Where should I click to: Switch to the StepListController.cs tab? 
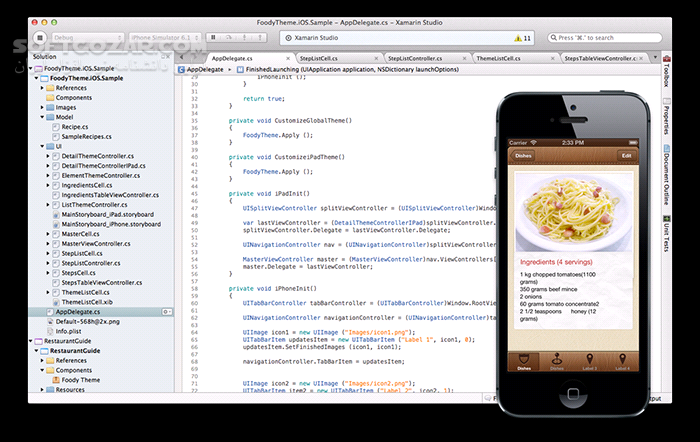pos(415,58)
